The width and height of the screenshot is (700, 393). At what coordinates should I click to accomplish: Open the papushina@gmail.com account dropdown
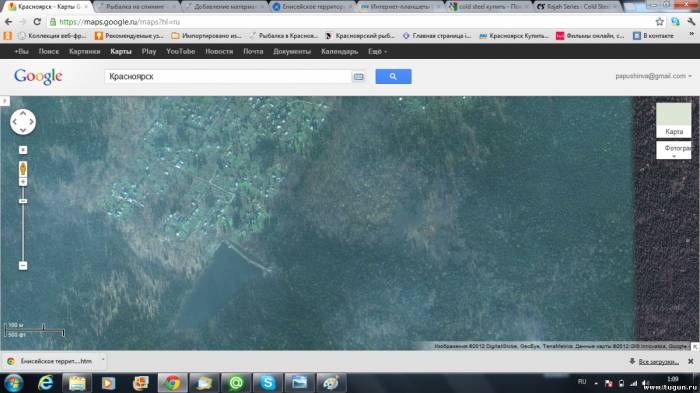click(x=653, y=76)
